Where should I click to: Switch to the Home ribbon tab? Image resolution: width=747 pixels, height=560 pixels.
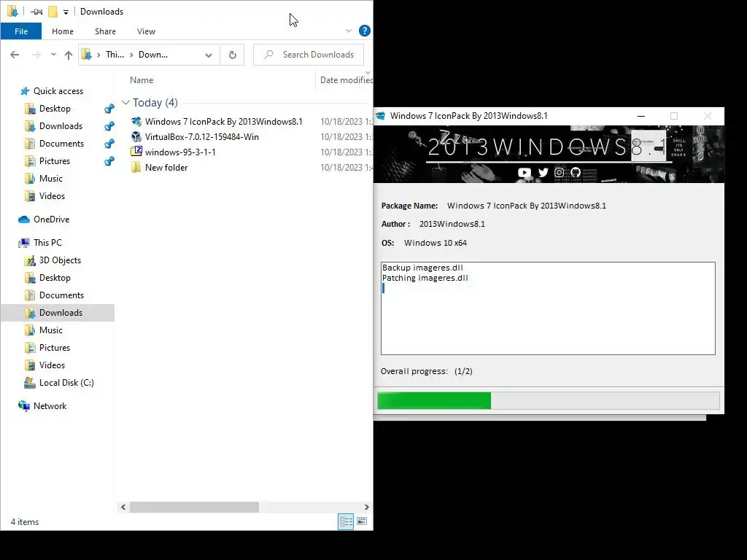[x=63, y=31]
